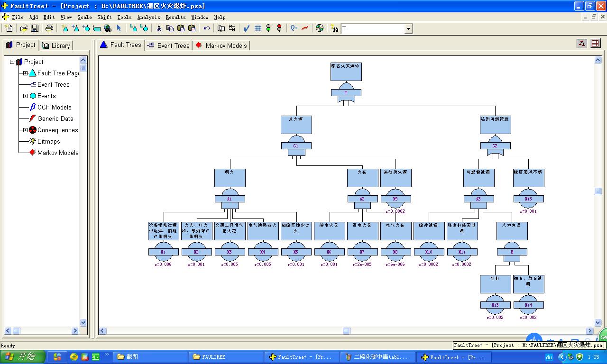Click the Undo arrow icon
The width and height of the screenshot is (607, 364).
tap(207, 28)
